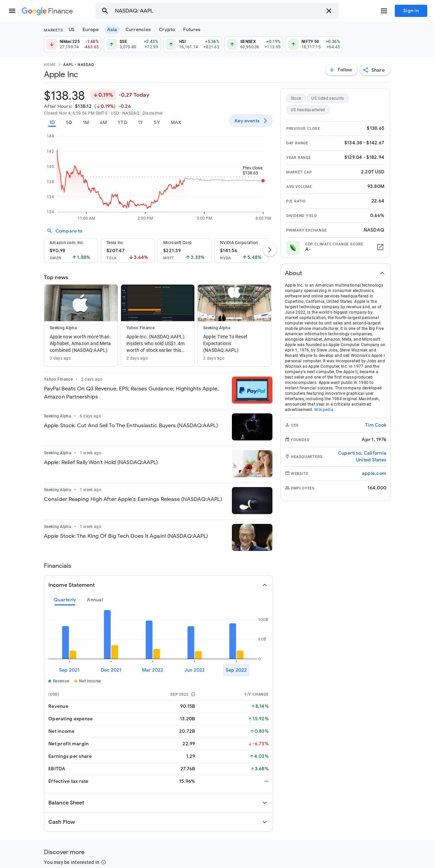
Task: Click the Google Finance logo
Action: tap(47, 11)
